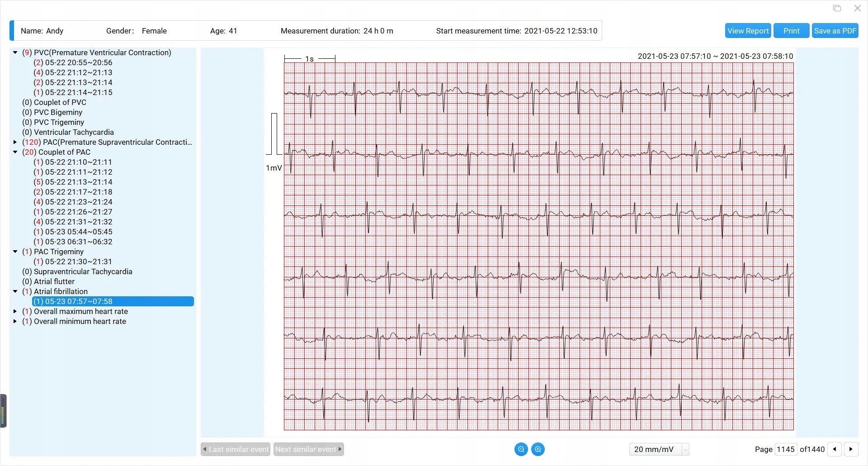The width and height of the screenshot is (868, 466).
Task: Select the PAC Premature Supraventricular Contraction row
Action: (107, 142)
